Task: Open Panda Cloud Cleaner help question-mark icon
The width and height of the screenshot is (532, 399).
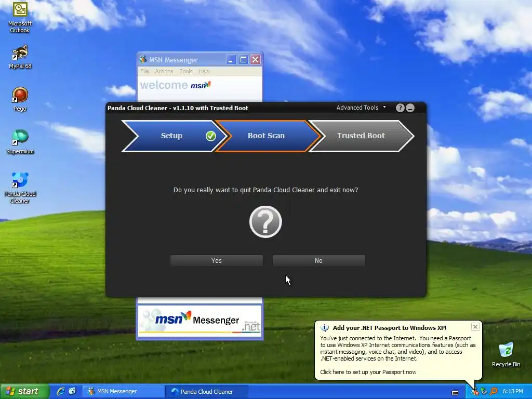Action: point(400,108)
